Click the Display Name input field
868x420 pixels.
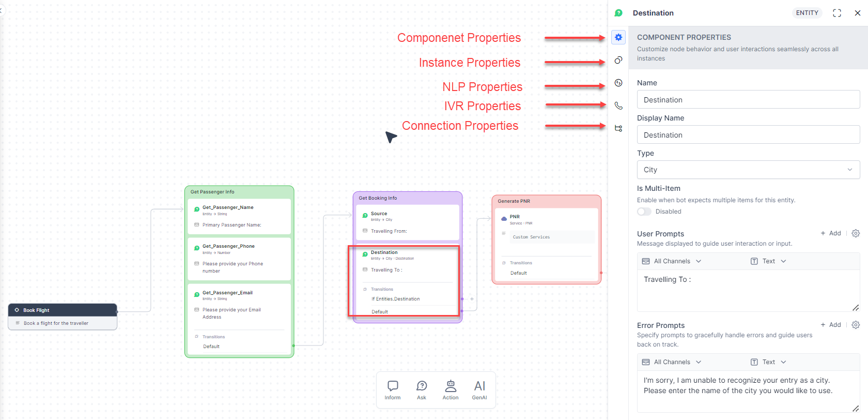[748, 135]
